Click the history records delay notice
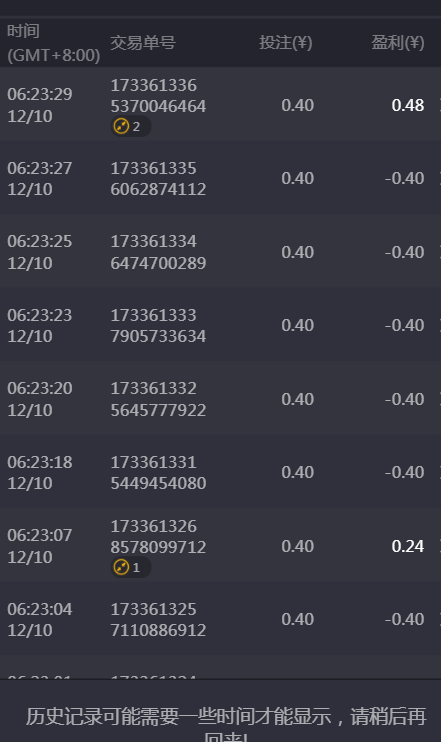The height and width of the screenshot is (742, 441). coord(226,724)
